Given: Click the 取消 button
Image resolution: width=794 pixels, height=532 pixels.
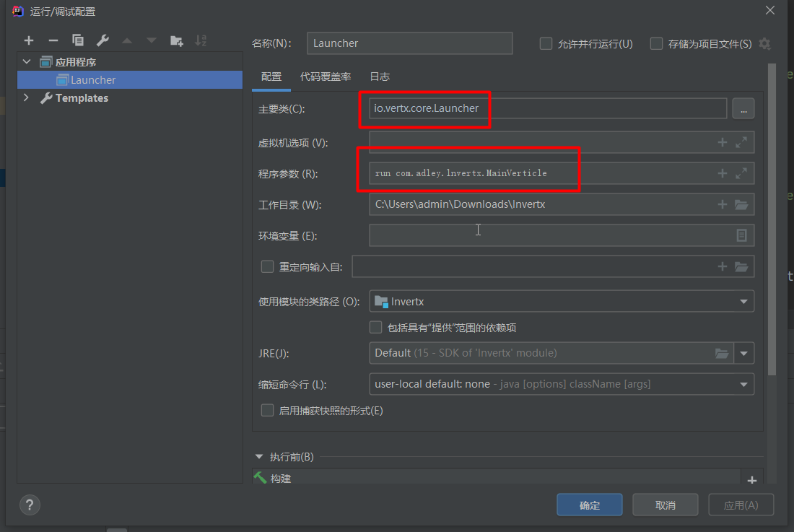Looking at the screenshot, I should pos(665,505).
